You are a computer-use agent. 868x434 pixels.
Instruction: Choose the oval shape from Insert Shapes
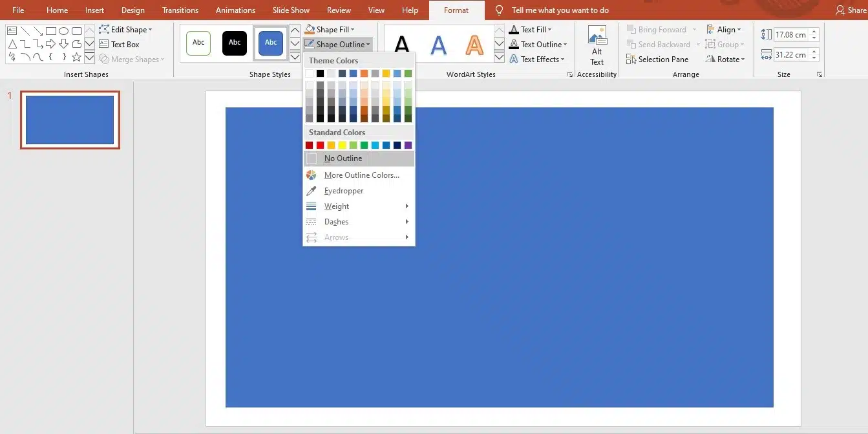[63, 30]
